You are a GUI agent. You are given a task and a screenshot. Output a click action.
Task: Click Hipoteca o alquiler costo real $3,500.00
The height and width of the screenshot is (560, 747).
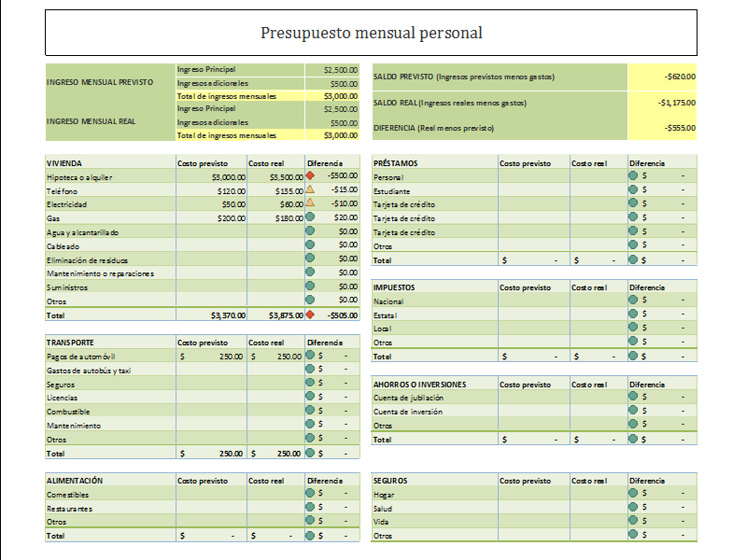click(x=275, y=177)
